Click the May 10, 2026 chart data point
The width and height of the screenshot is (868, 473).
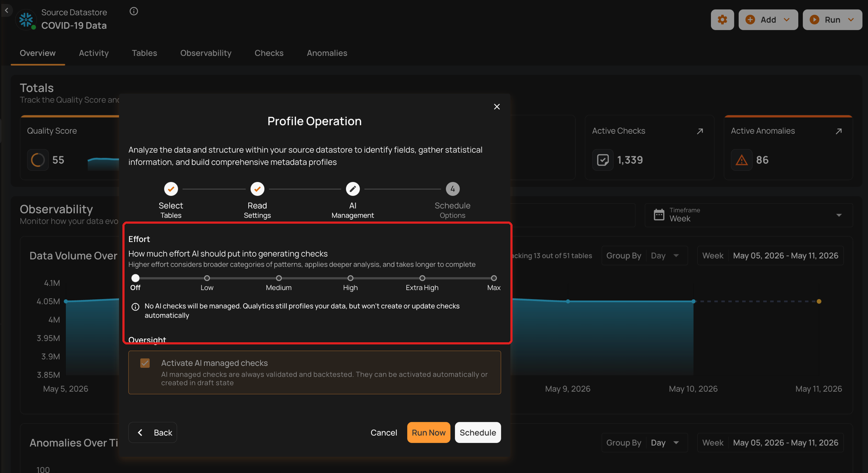click(694, 301)
